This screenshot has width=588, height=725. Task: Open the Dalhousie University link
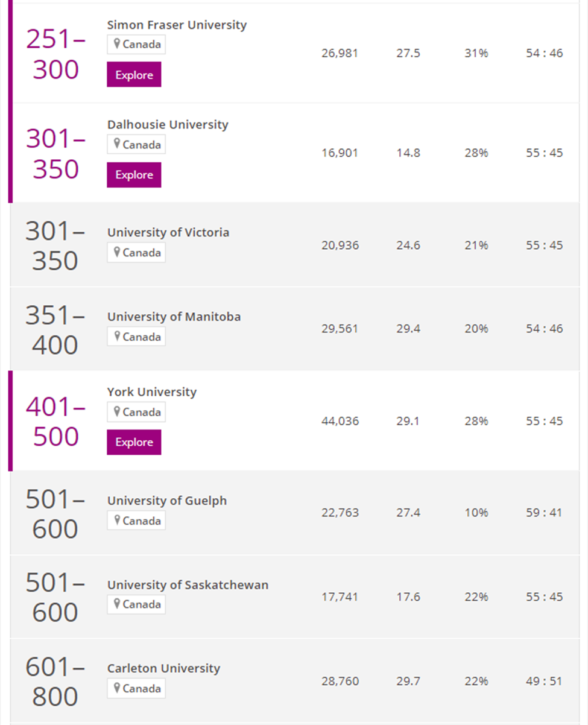[x=168, y=125]
